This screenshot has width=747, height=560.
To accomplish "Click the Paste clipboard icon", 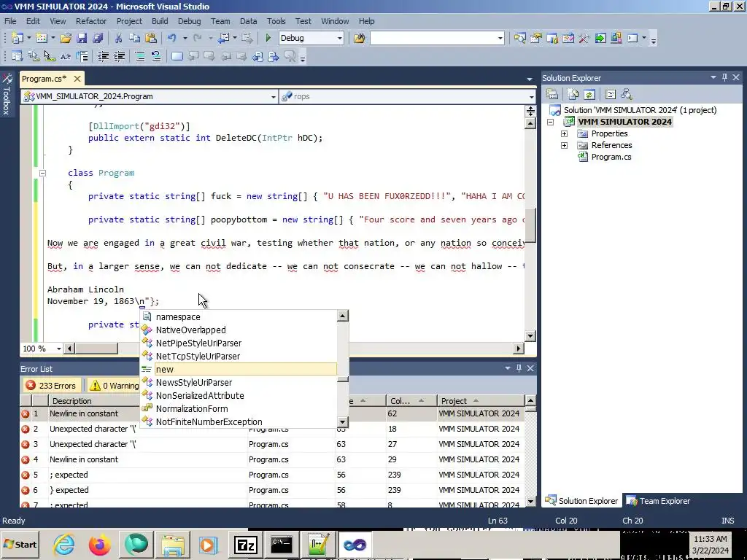I will point(151,38).
